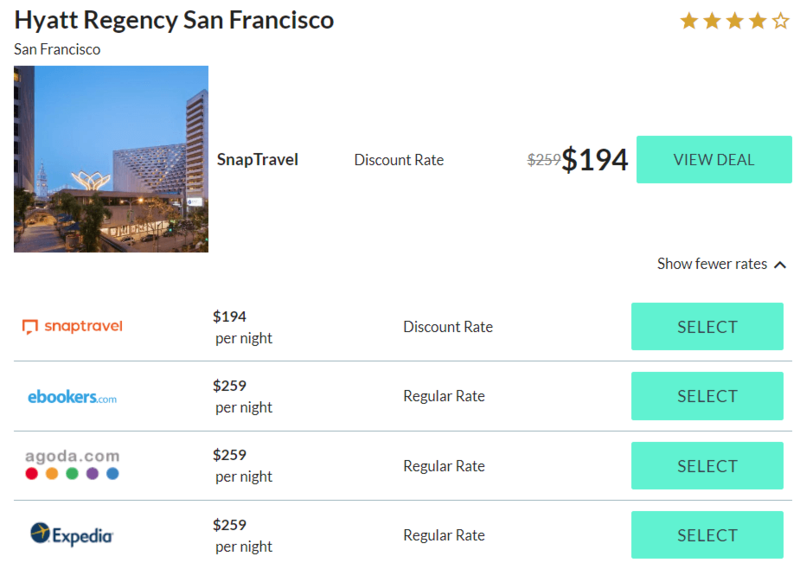Click Show fewer rates text

click(x=711, y=264)
